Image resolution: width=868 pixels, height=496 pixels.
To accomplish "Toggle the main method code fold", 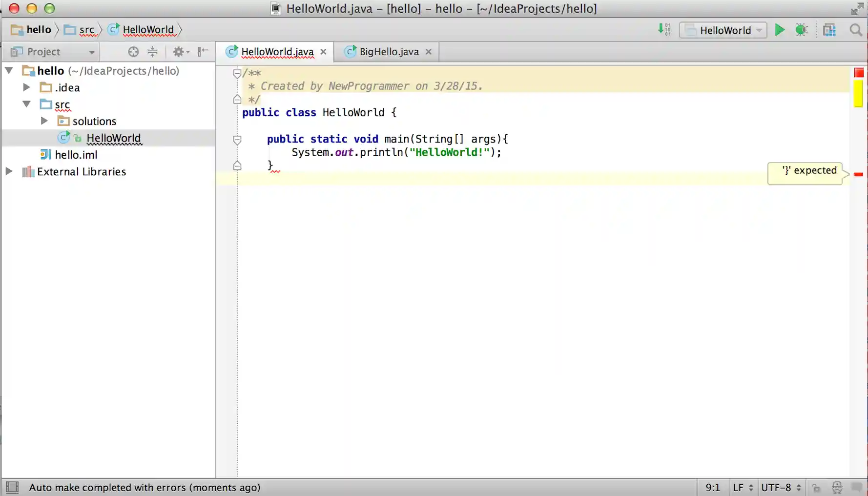I will pyautogui.click(x=237, y=140).
